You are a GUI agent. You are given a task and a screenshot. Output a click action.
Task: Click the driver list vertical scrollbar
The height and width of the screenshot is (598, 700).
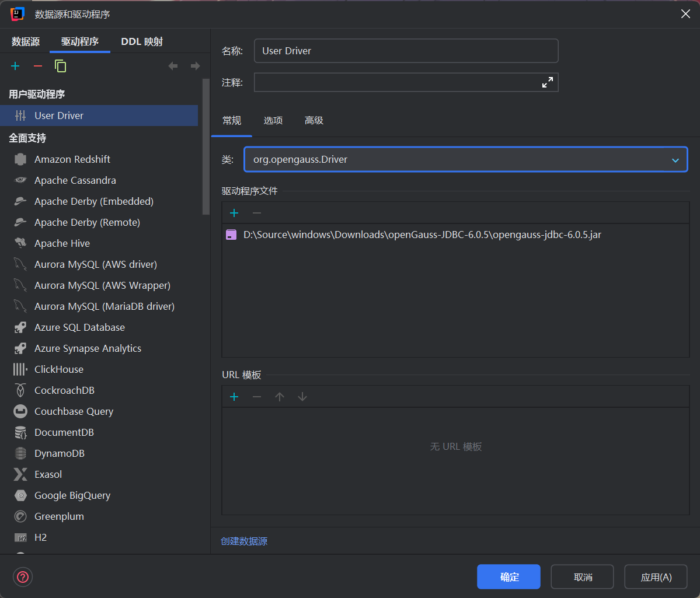(206, 147)
